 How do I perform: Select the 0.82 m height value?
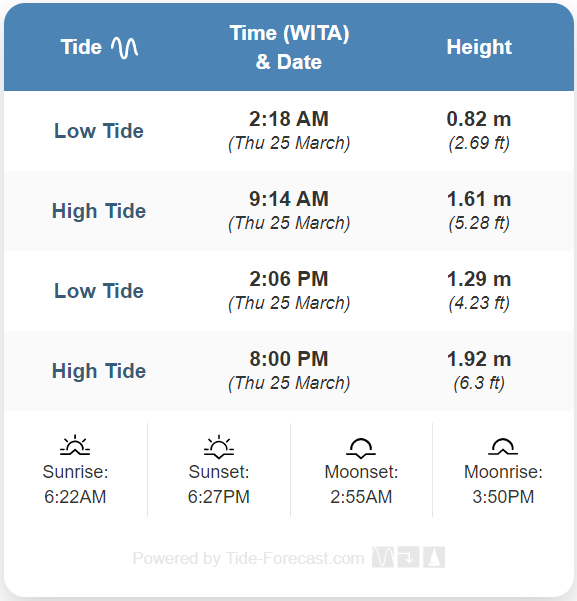coord(479,119)
